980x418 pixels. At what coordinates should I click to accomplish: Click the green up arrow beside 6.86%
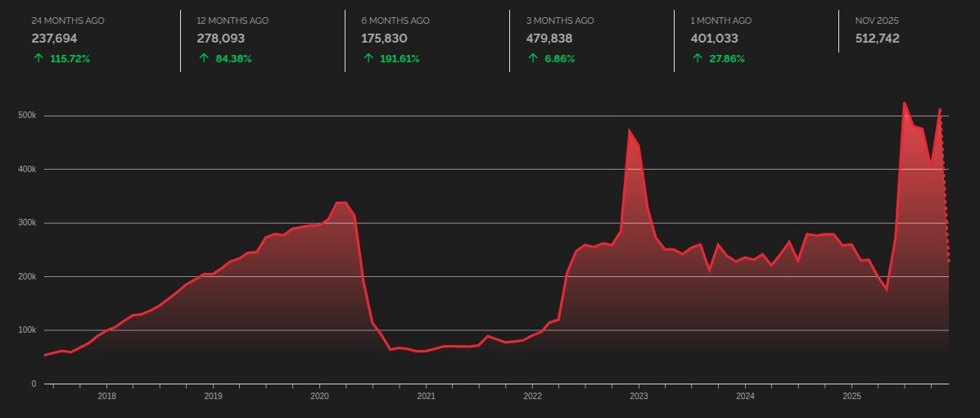(x=532, y=58)
